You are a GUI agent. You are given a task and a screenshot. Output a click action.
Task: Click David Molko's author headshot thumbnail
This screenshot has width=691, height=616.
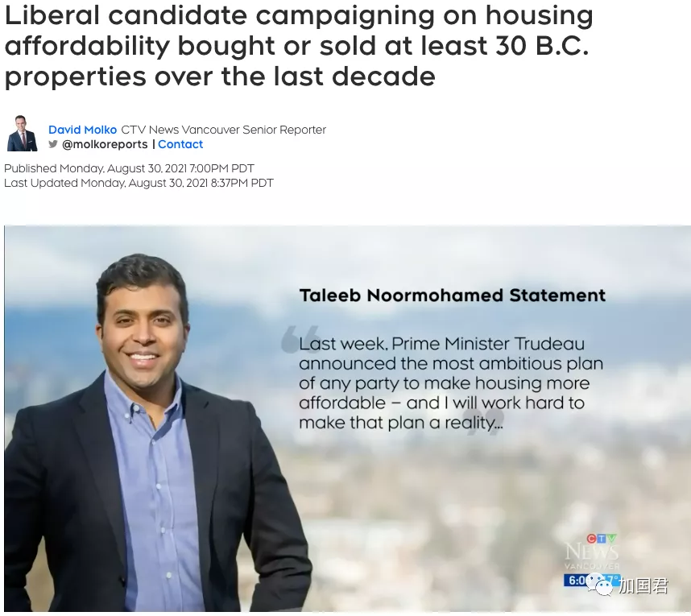pyautogui.click(x=22, y=134)
